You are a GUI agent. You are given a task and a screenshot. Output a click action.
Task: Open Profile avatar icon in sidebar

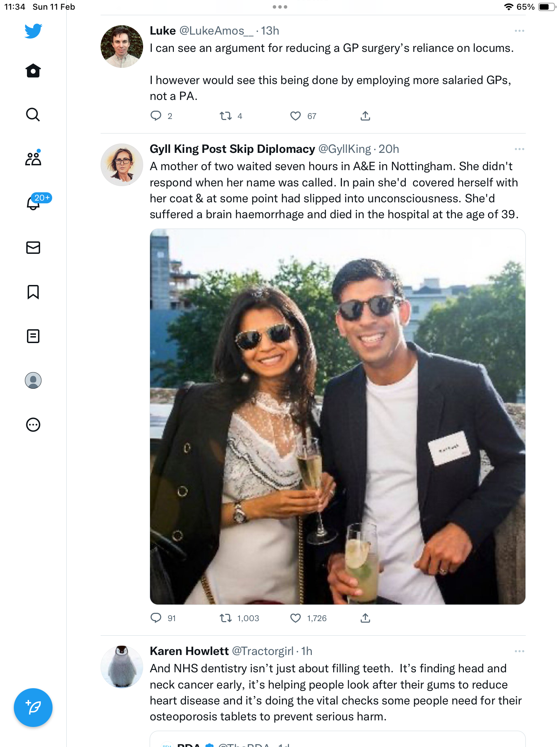(33, 380)
